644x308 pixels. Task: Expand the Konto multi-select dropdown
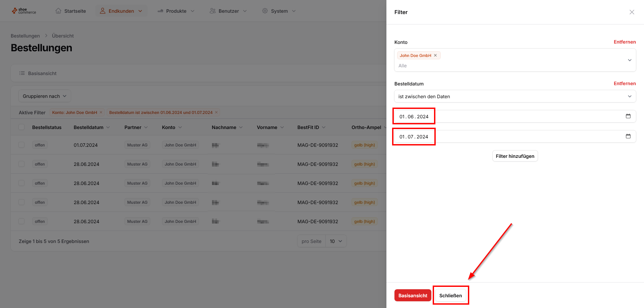(629, 60)
